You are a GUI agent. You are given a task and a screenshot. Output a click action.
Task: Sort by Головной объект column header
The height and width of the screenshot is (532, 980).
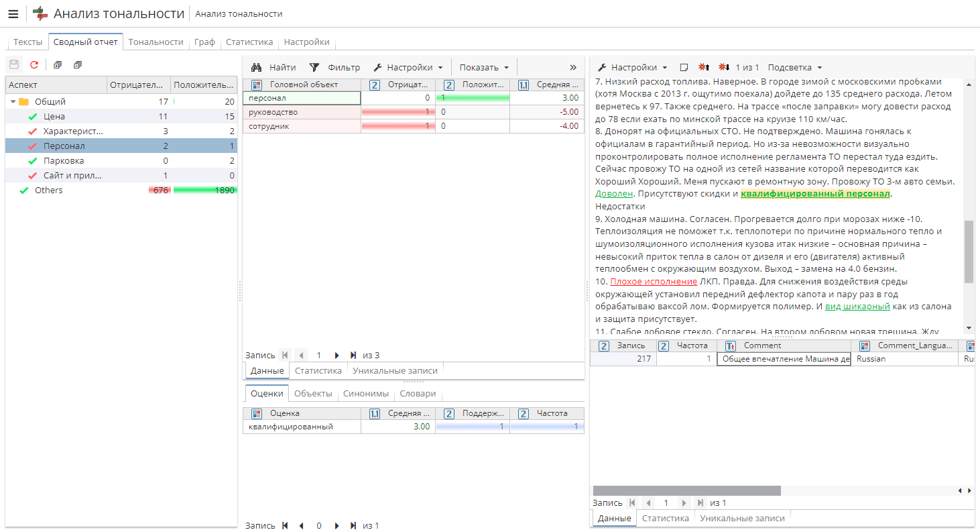point(302,85)
